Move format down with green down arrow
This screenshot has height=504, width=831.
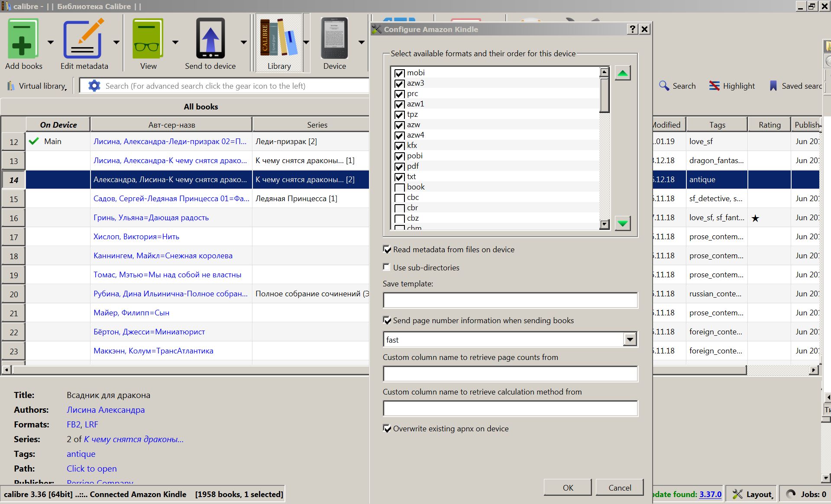click(622, 224)
